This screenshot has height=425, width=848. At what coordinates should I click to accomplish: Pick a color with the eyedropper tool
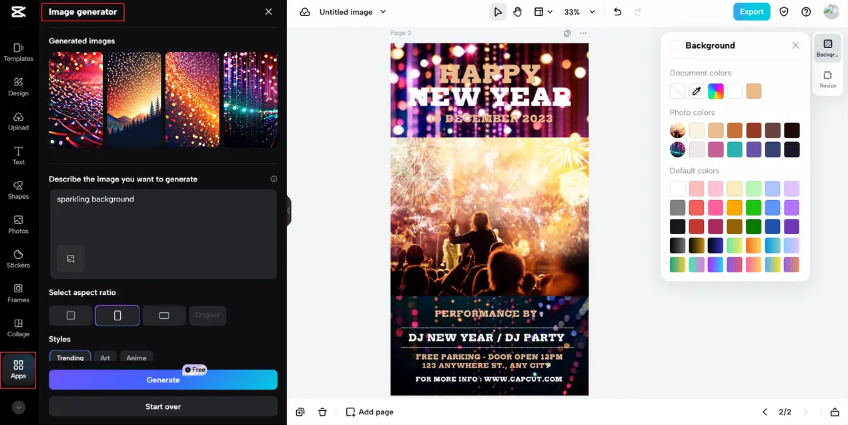tap(697, 91)
